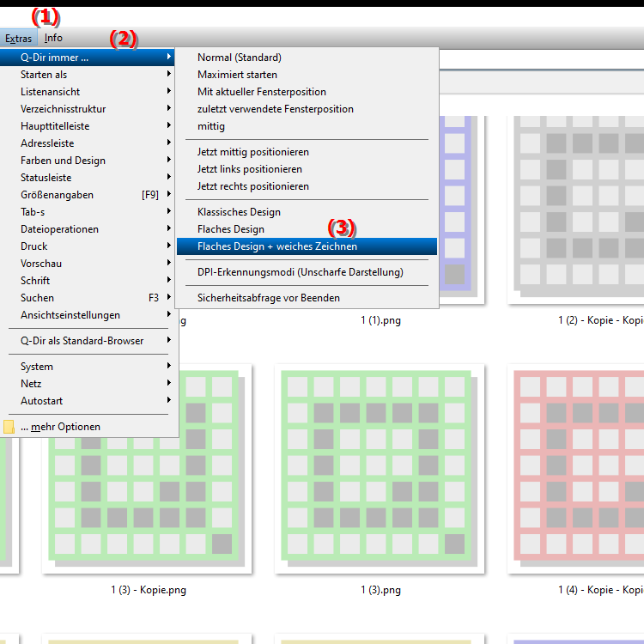
Task: Select 'Q-Dir immer ...' menu entry
Action: click(87, 58)
